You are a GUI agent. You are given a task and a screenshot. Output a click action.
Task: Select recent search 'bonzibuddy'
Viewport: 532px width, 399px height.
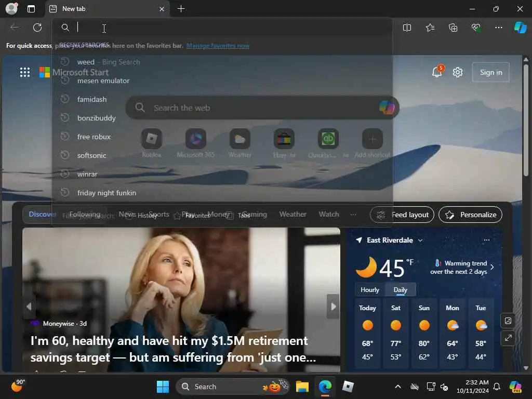222,118
